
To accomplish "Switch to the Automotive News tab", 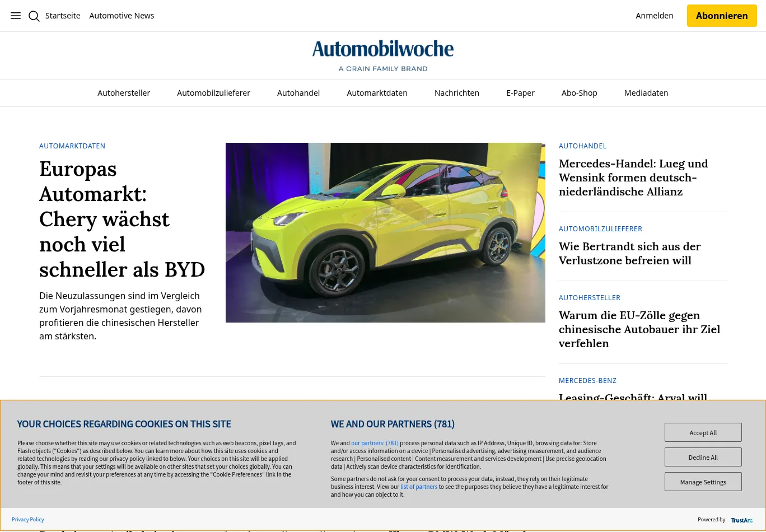I will pos(122,15).
